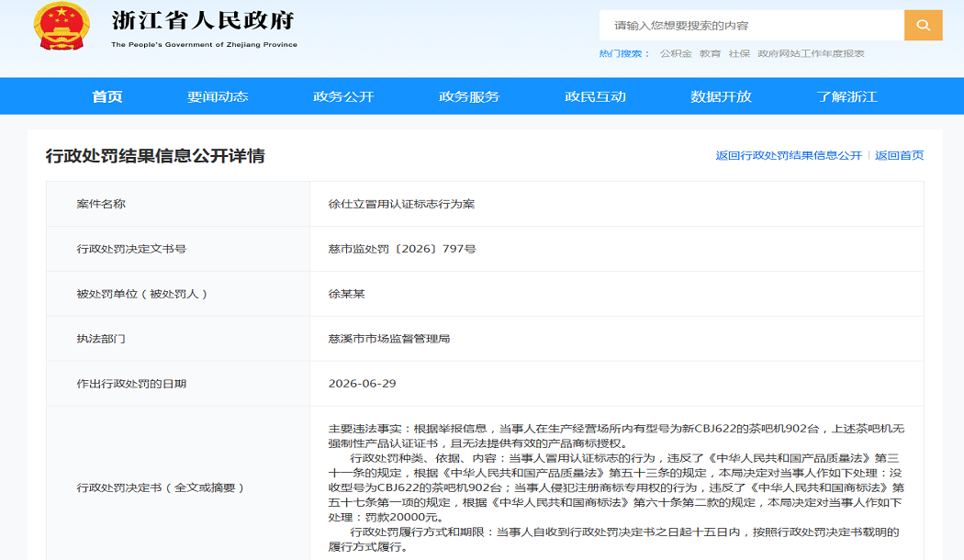Screen dimensions: 964x560
Task: Click the 浙江省人民政府 site title
Action: pyautogui.click(x=204, y=20)
